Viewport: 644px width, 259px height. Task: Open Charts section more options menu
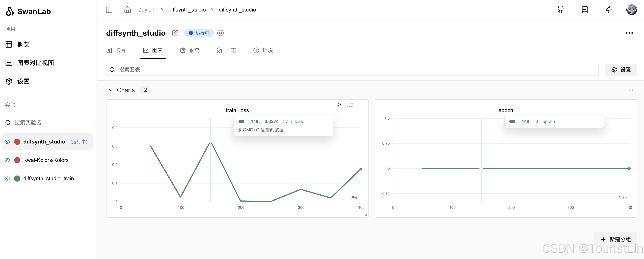[x=631, y=90]
